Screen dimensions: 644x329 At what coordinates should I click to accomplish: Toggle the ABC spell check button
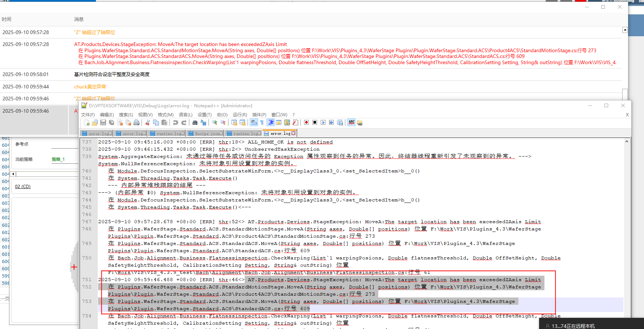tap(351, 122)
